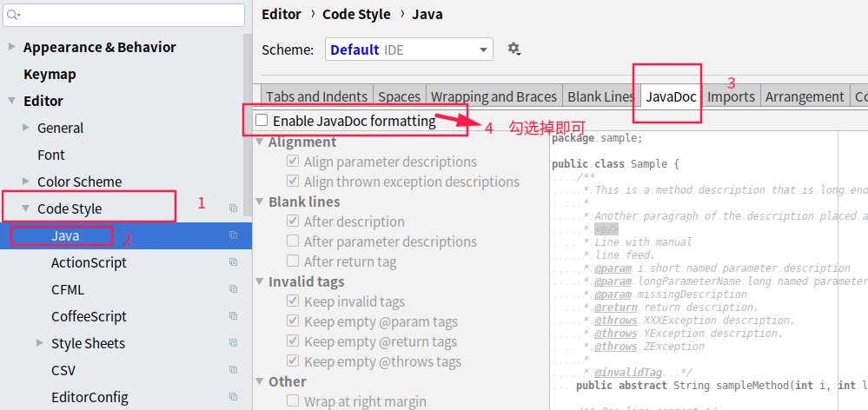868x410 pixels.
Task: Check Wrap at right margin option
Action: (293, 401)
